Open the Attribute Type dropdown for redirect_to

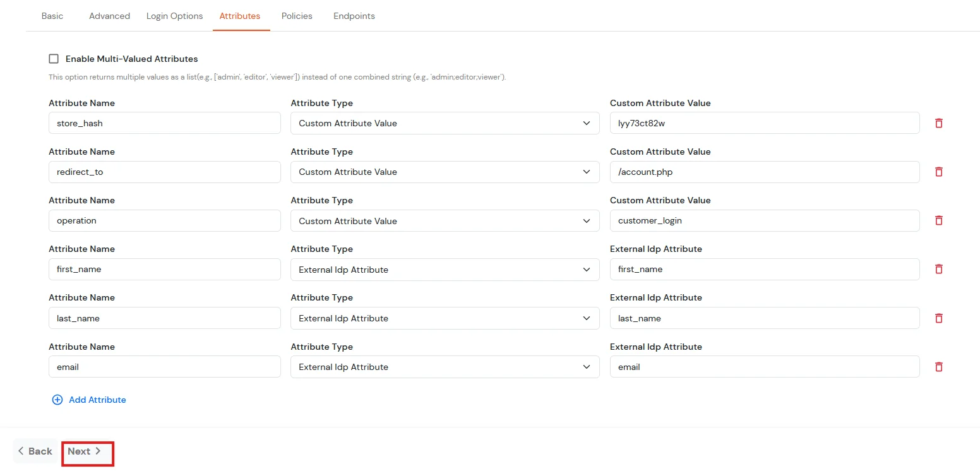(445, 172)
